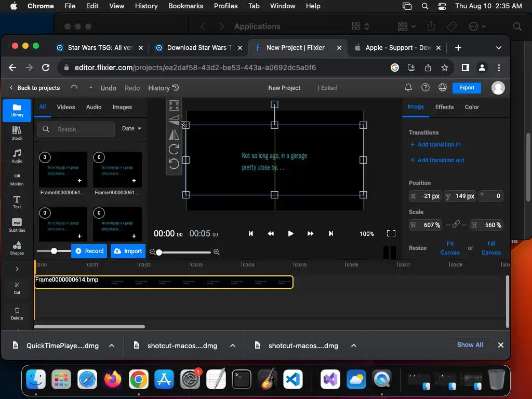Play the video preview
The image size is (532, 399).
click(290, 233)
